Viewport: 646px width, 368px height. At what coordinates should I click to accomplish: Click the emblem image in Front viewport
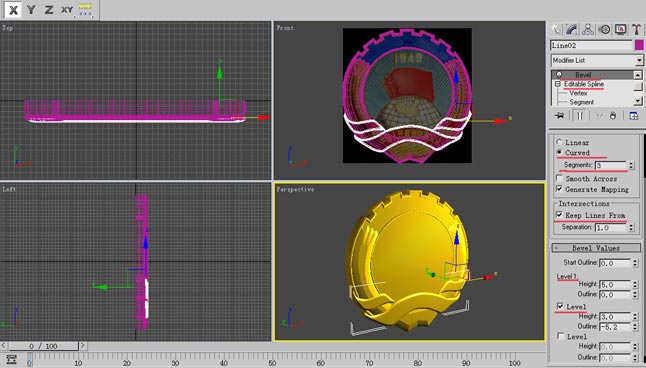point(407,95)
